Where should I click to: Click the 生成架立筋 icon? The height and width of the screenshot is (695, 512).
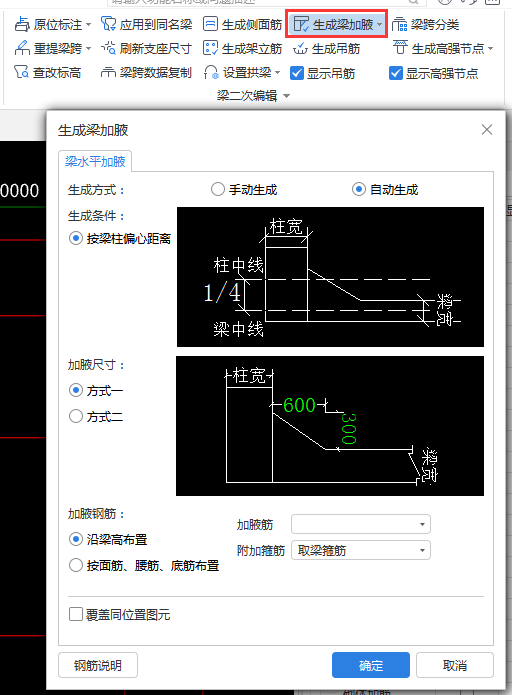point(211,48)
